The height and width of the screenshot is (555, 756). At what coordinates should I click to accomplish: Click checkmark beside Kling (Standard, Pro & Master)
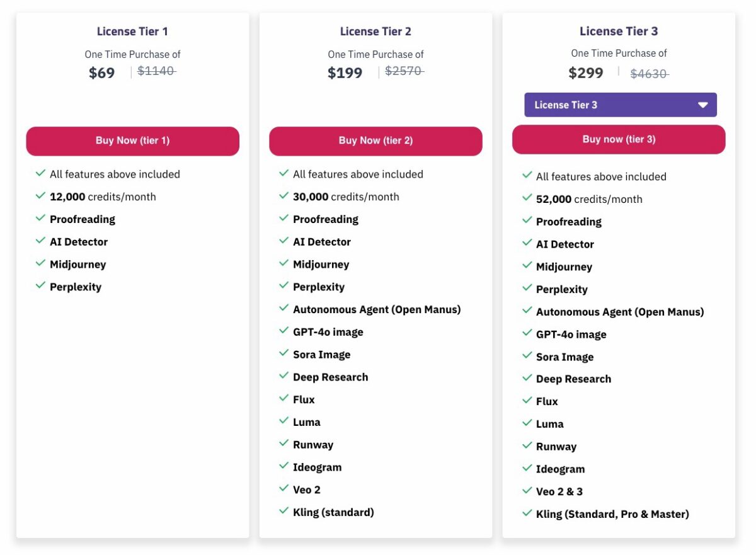(527, 513)
